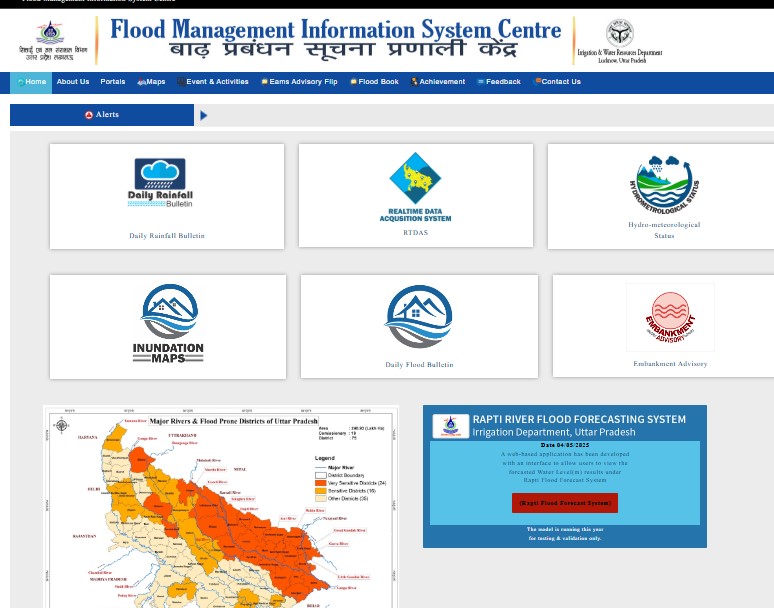This screenshot has width=774, height=608.
Task: Click the Alerts button
Action: (102, 115)
